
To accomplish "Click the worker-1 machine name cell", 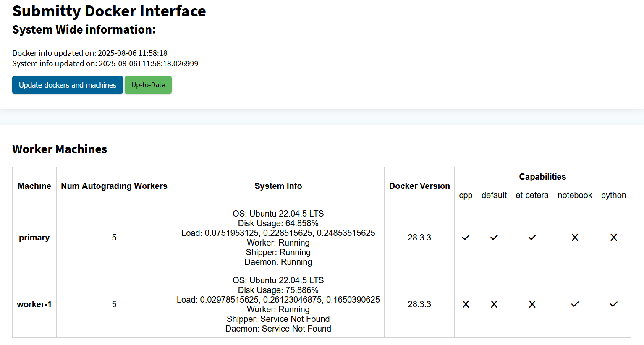I will click(34, 304).
